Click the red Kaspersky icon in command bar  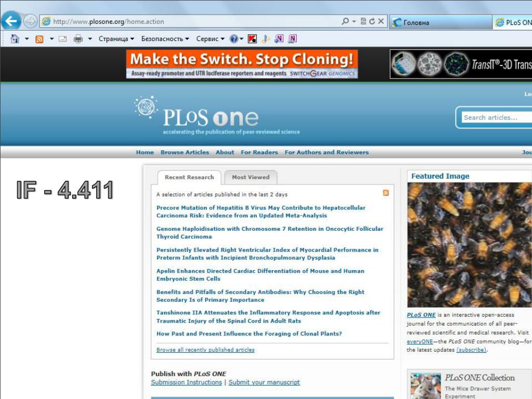[x=252, y=39]
